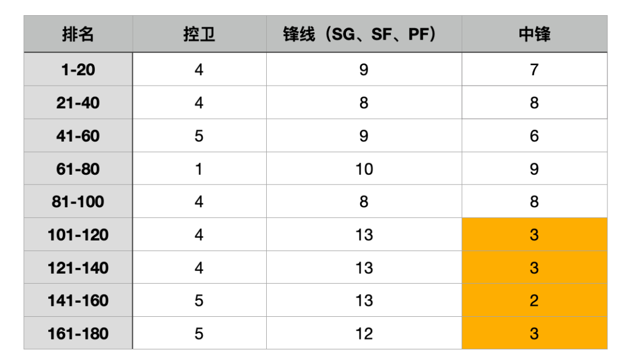
Task: Select the 21-40 ranking row label
Action: coord(78,103)
